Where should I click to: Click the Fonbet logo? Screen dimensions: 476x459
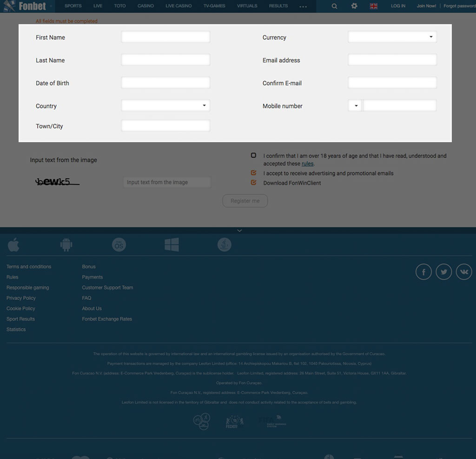click(x=25, y=6)
